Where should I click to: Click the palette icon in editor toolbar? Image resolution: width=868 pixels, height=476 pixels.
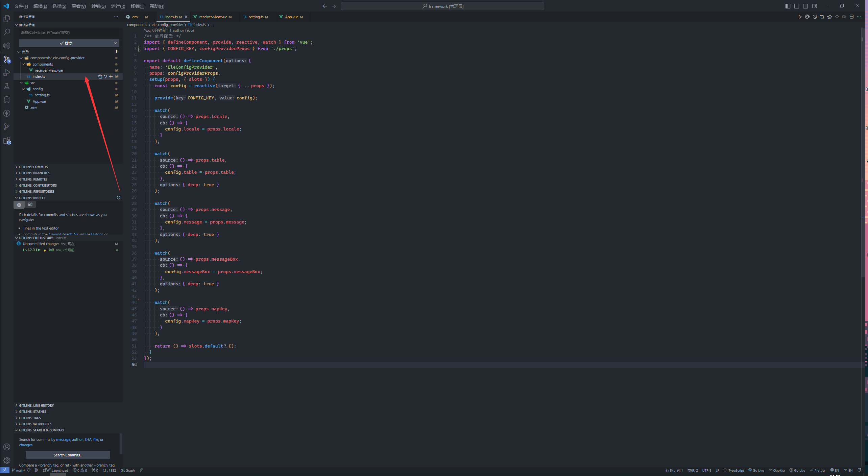click(807, 17)
